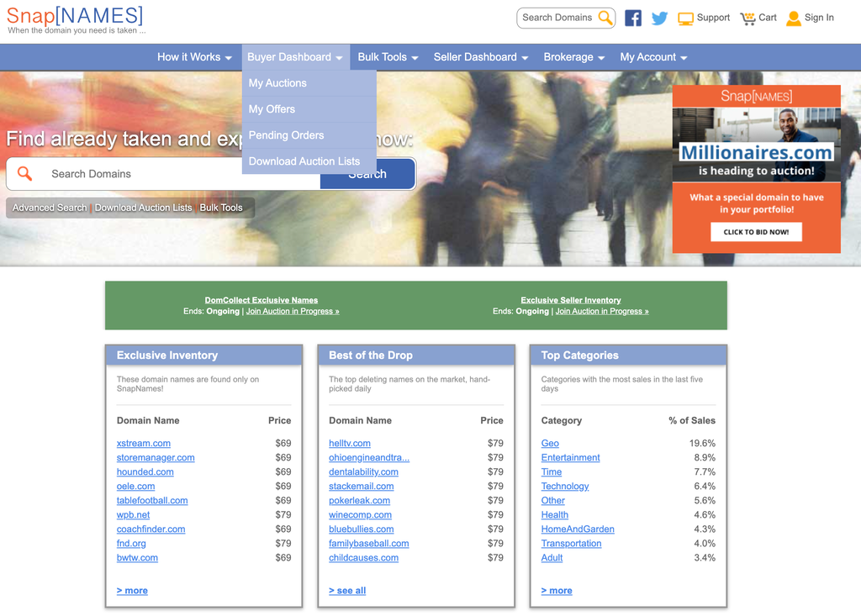Open the My Account dropdown
This screenshot has width=861, height=616.
(653, 57)
